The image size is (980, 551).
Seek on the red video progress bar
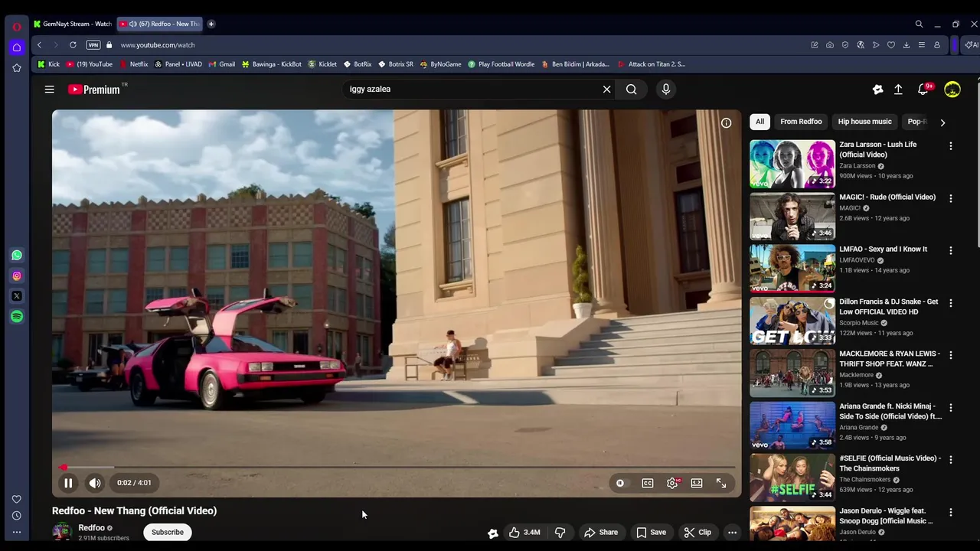click(x=397, y=467)
